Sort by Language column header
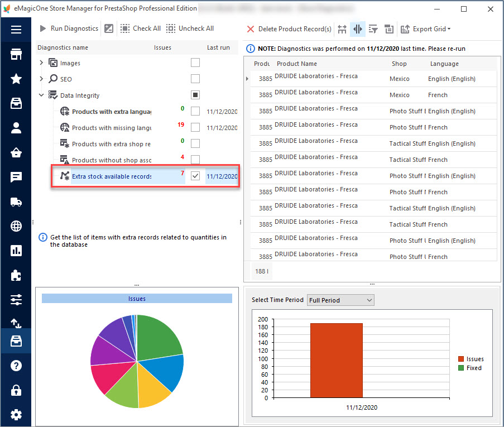504x427 pixels. pyautogui.click(x=444, y=64)
